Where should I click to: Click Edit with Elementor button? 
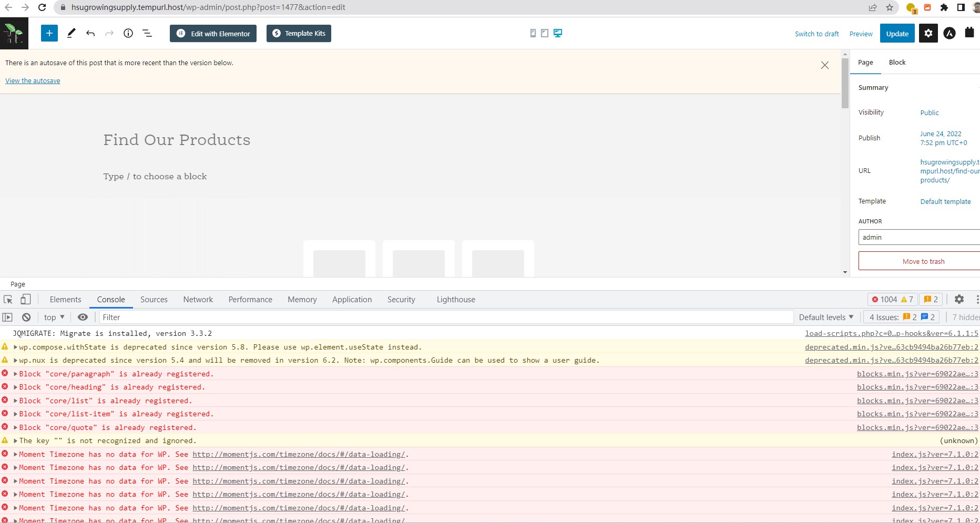point(213,33)
